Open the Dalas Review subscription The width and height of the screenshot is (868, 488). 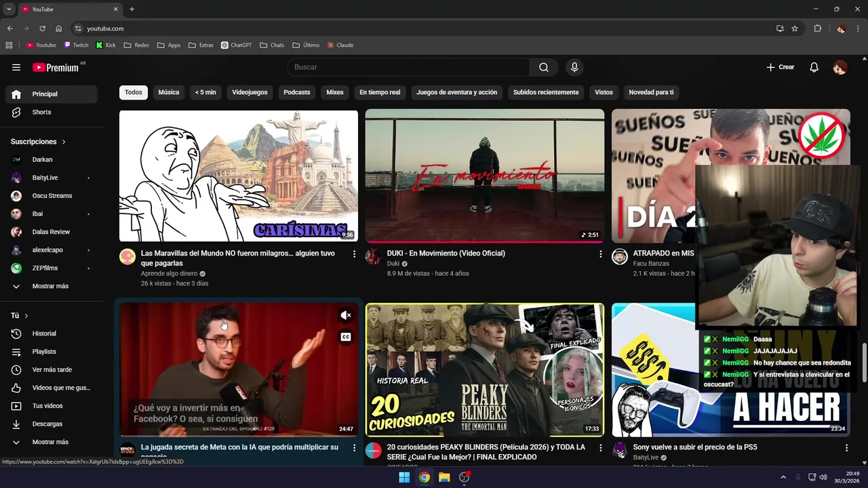(52, 232)
